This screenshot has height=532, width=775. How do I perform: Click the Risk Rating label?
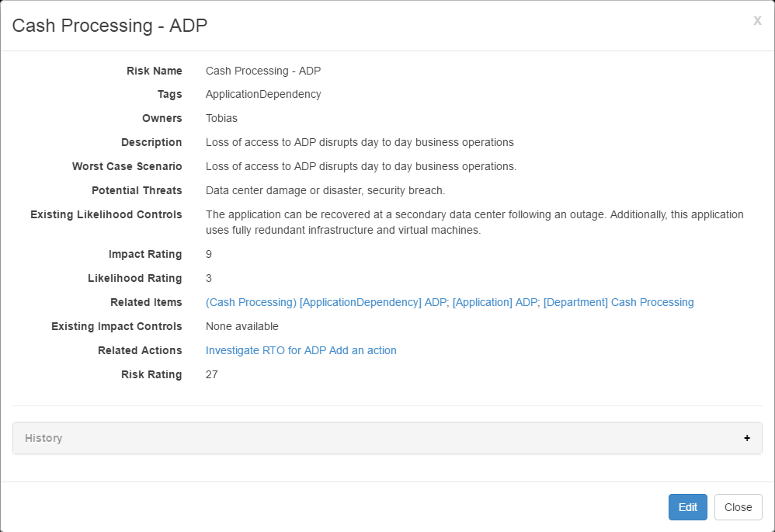coord(151,375)
